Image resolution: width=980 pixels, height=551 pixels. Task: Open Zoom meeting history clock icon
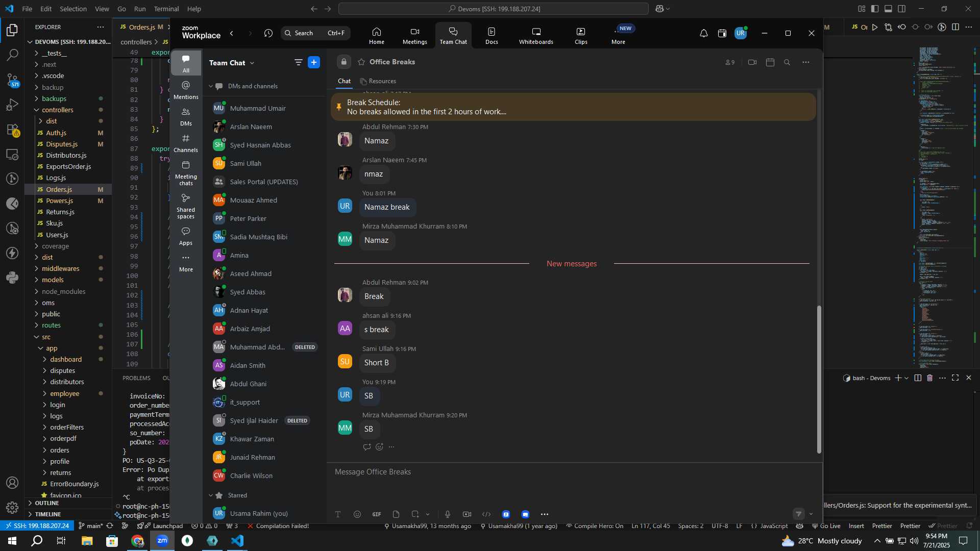click(268, 33)
